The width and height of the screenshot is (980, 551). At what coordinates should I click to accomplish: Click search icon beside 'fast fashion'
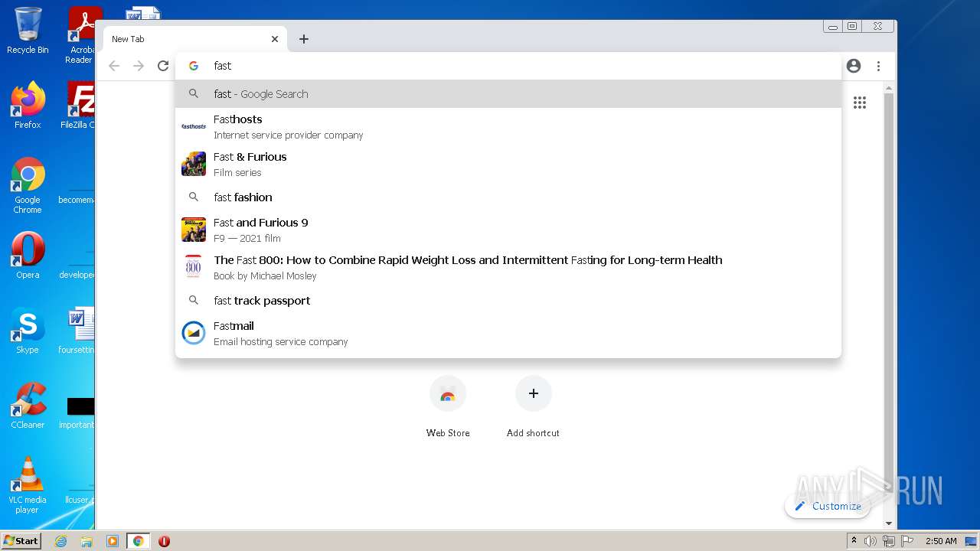194,197
